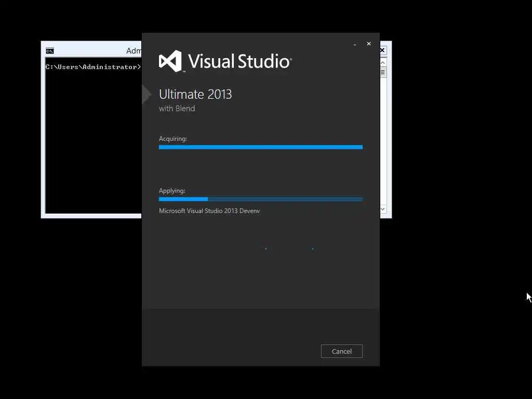Click the Visual Studio logo icon
This screenshot has height=399, width=532.
pyautogui.click(x=170, y=61)
